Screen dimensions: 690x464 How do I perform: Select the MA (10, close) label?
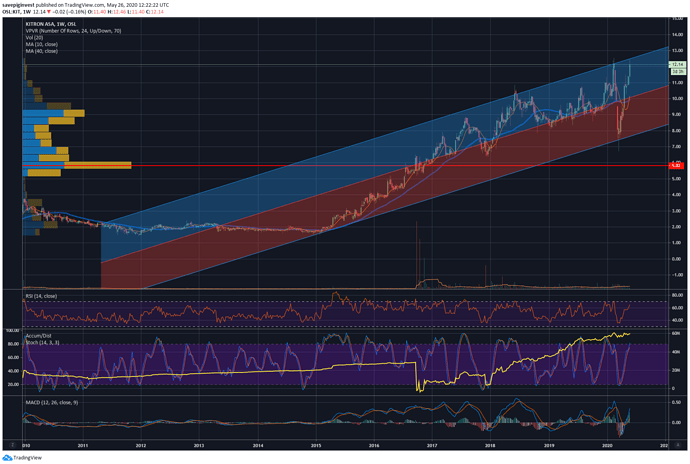(41, 44)
